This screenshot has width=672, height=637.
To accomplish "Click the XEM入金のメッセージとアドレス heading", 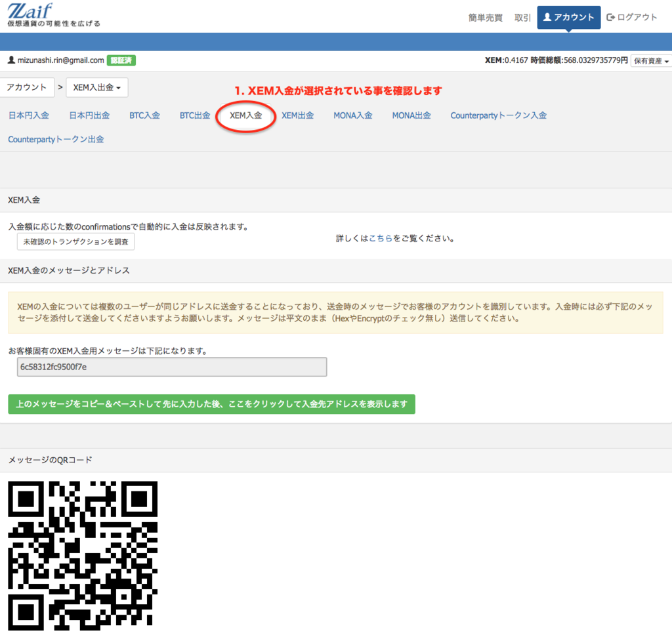I will [x=68, y=270].
